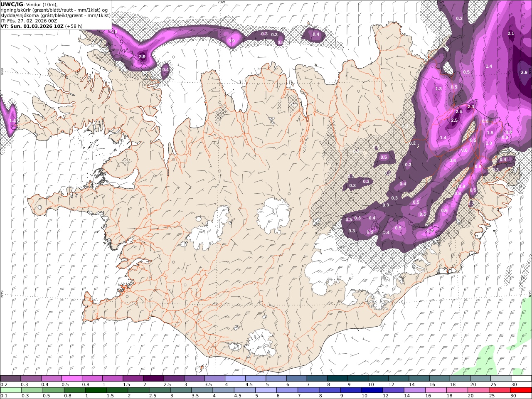This screenshot has width=532, height=399.
Task: Click the '2.3' precipitation value on the map
Action: coord(471,107)
